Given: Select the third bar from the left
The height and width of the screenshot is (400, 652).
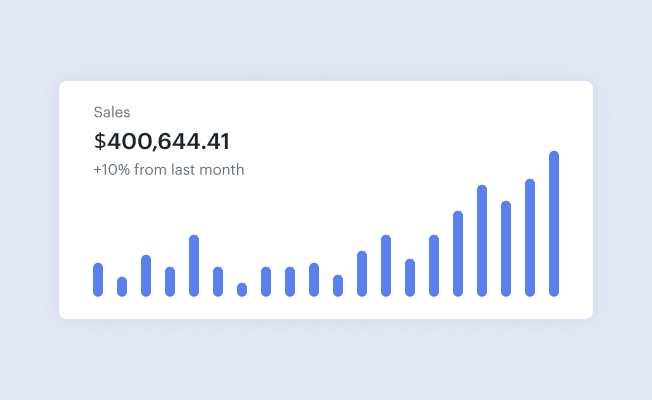Looking at the screenshot, I should [146, 276].
